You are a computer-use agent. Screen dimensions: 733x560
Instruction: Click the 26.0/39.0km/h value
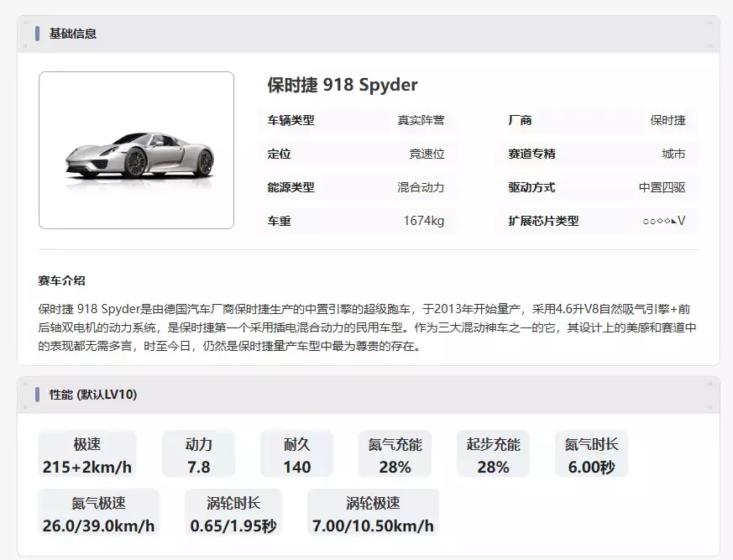pos(98,526)
